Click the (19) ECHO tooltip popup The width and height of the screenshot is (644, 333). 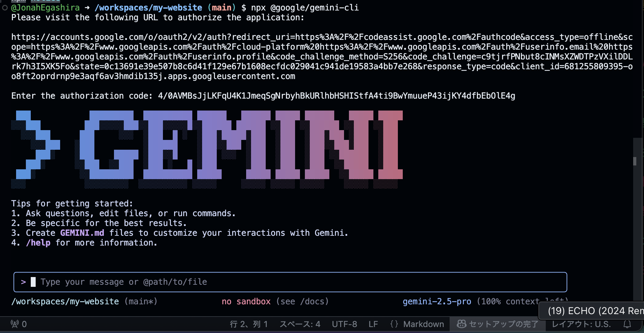point(592,311)
